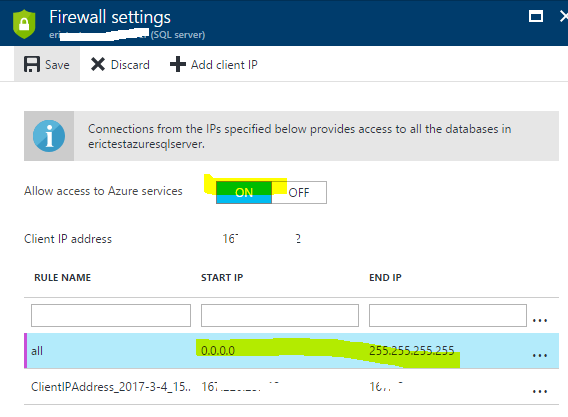This screenshot has width=568, height=417.
Task: Click the empty Rule Name input field
Action: [x=111, y=315]
